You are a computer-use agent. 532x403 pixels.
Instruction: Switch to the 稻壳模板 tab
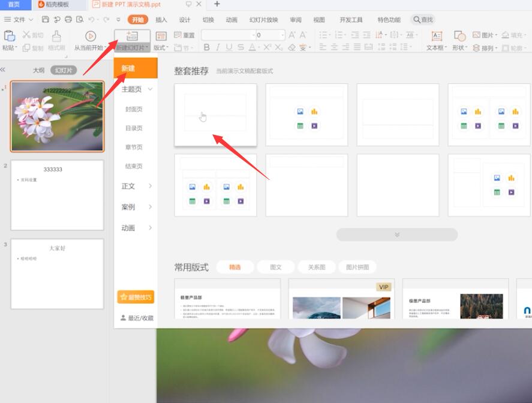(x=58, y=4)
